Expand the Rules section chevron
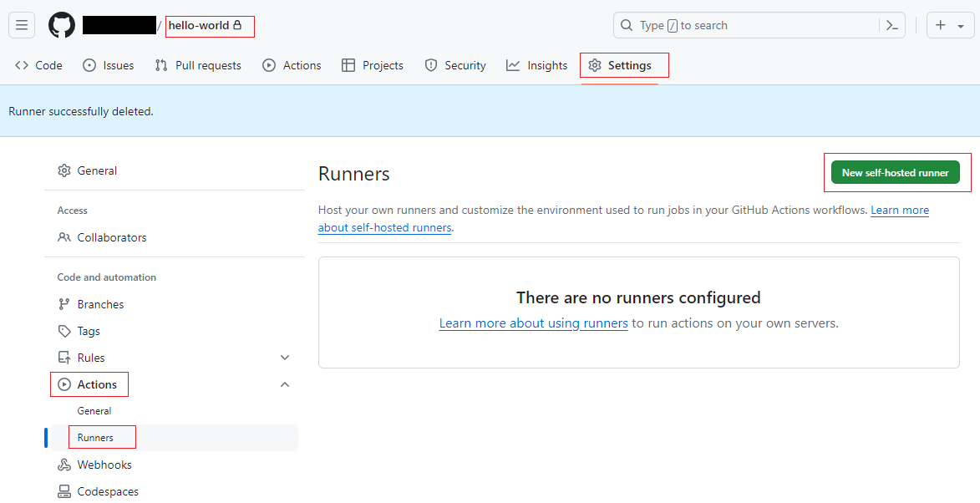980x503 pixels. 285,358
